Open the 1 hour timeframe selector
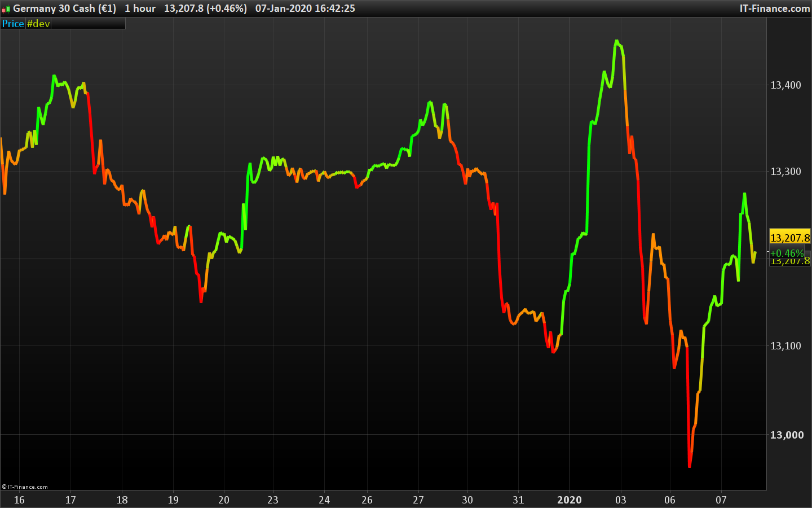This screenshot has height=508, width=812. tap(140, 8)
